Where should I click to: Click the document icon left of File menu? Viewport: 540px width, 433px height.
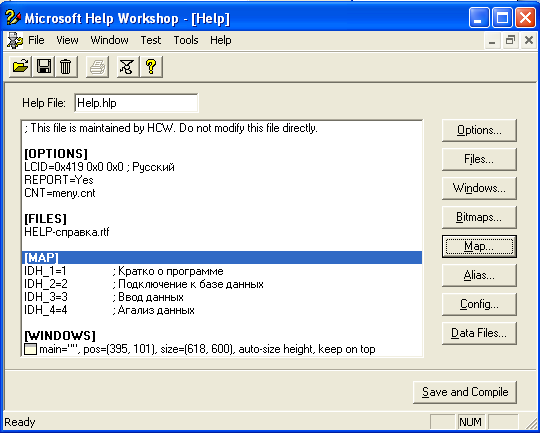click(x=14, y=41)
